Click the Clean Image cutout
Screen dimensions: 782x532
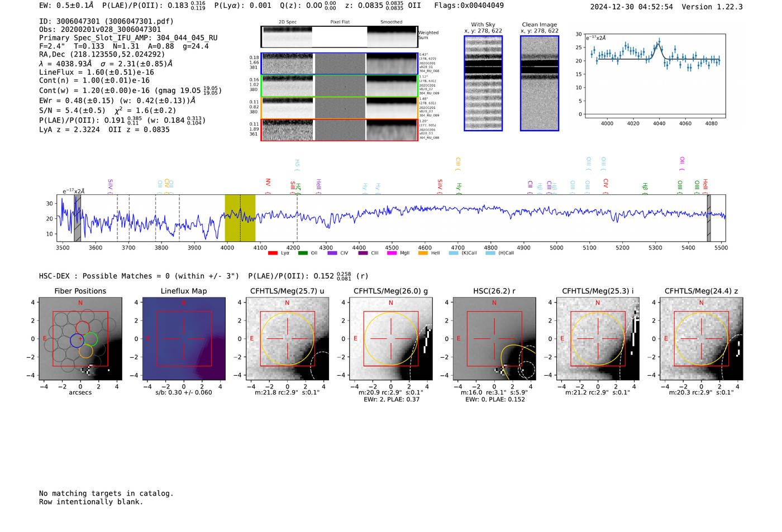tap(540, 83)
